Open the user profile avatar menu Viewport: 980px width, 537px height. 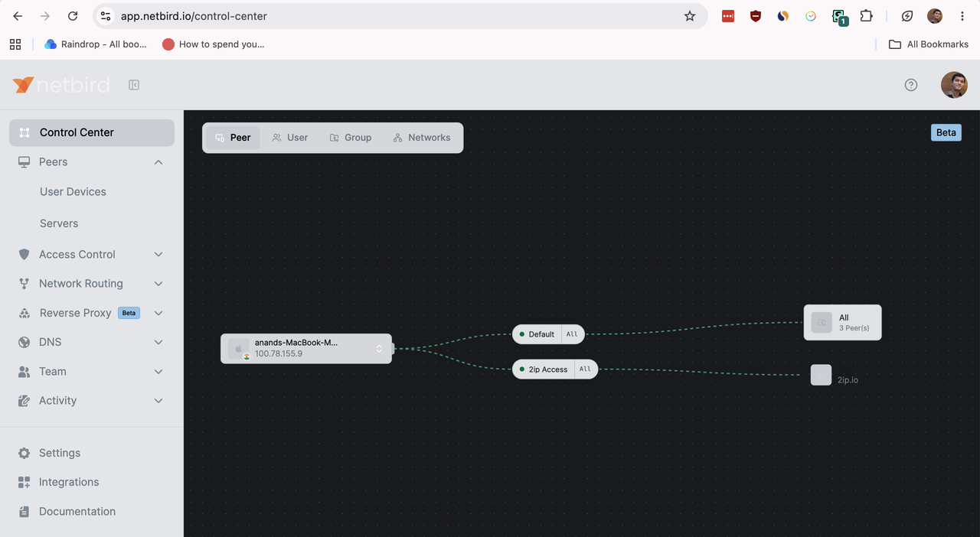click(x=954, y=85)
